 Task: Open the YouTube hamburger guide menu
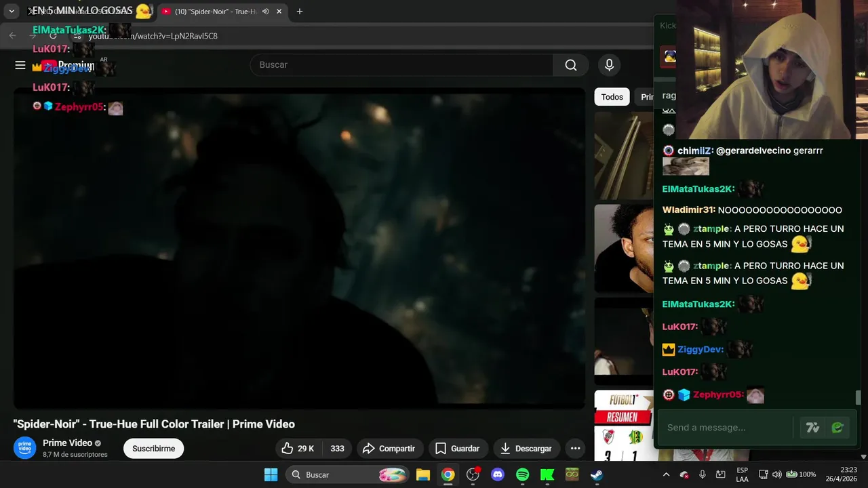tap(20, 65)
